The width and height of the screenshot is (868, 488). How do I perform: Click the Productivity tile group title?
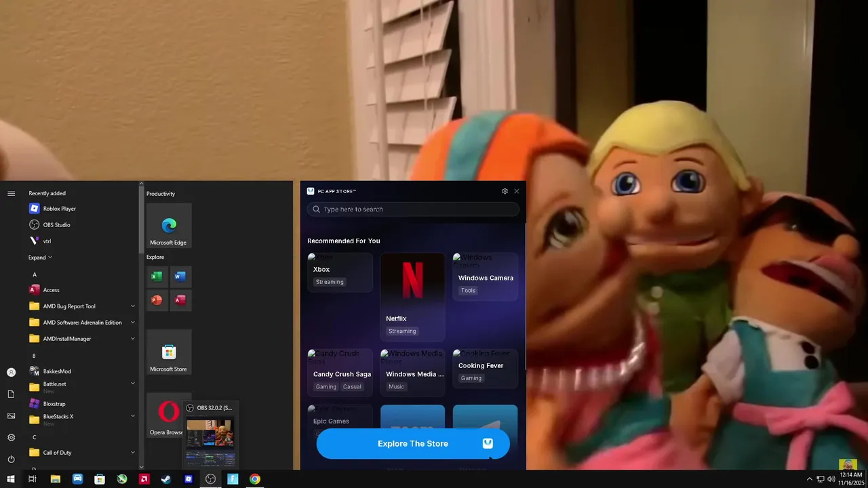[x=161, y=194]
